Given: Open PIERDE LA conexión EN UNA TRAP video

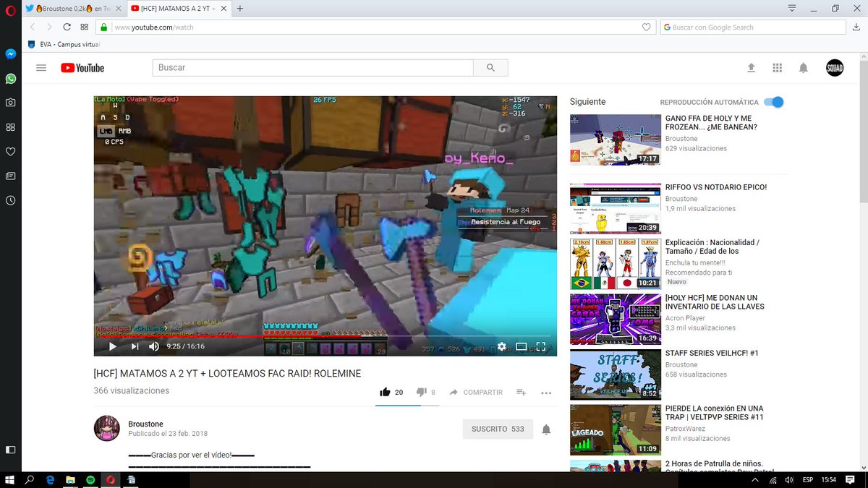Looking at the screenshot, I should coord(715,413).
